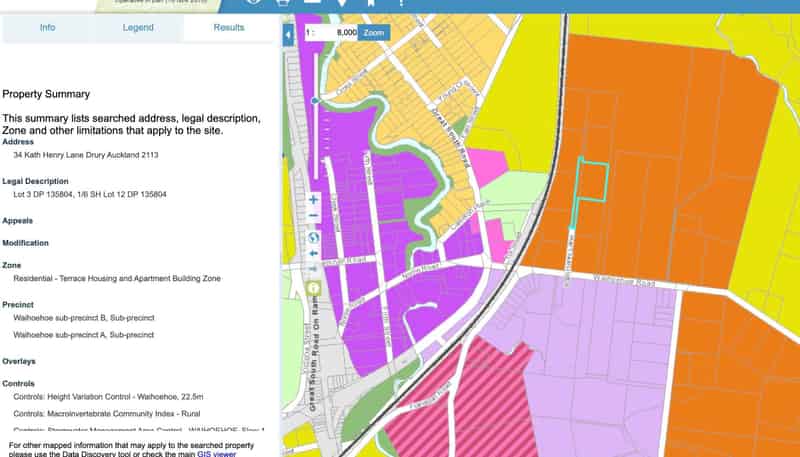Zoom out with the minus icon
Viewport: 800px width, 457px height.
pyautogui.click(x=314, y=216)
